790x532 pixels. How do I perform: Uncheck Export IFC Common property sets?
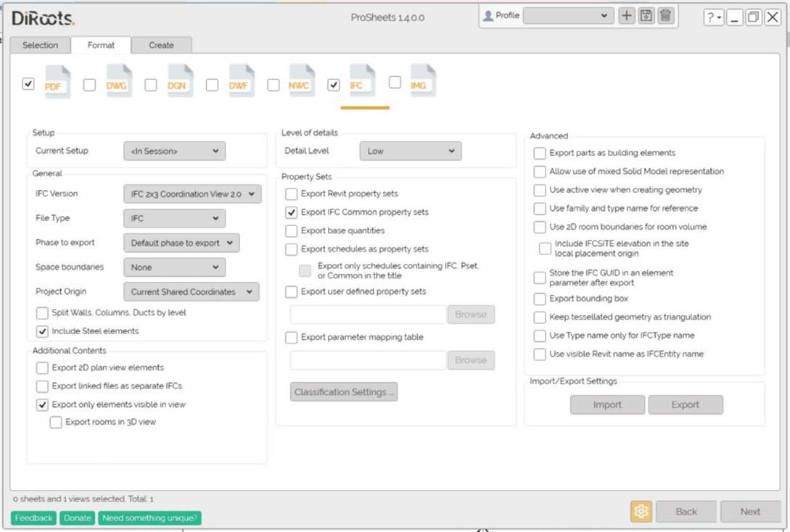tap(291, 212)
